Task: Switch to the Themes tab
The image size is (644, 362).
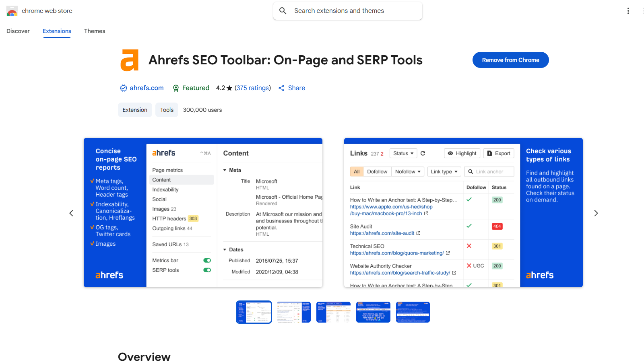Action: click(x=95, y=31)
